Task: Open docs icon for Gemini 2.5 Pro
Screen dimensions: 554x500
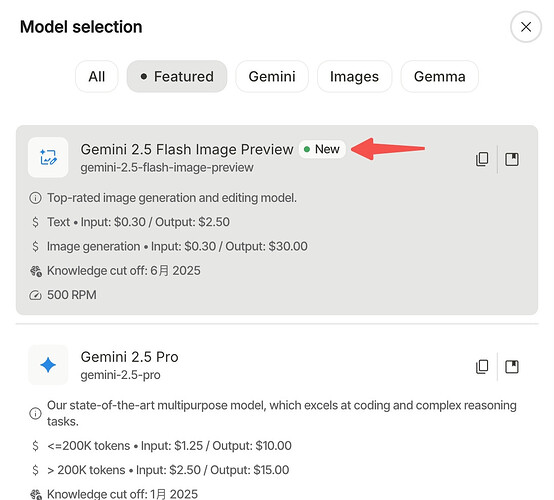Action: pyautogui.click(x=512, y=366)
